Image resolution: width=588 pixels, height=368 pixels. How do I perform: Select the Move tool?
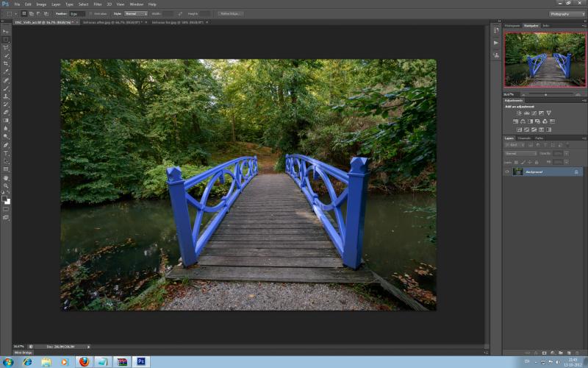[x=6, y=31]
